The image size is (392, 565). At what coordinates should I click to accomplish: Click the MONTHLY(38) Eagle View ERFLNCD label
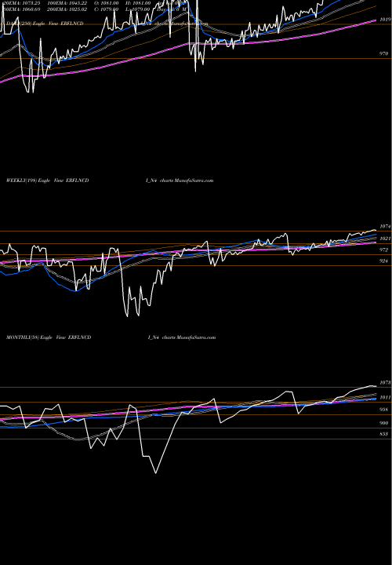pos(49,337)
